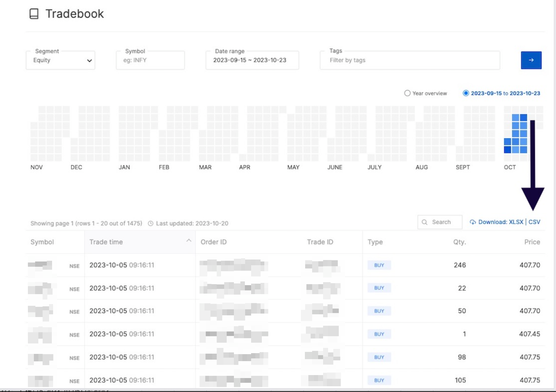556x392 pixels.
Task: Click the Symbol input field
Action: tap(150, 60)
